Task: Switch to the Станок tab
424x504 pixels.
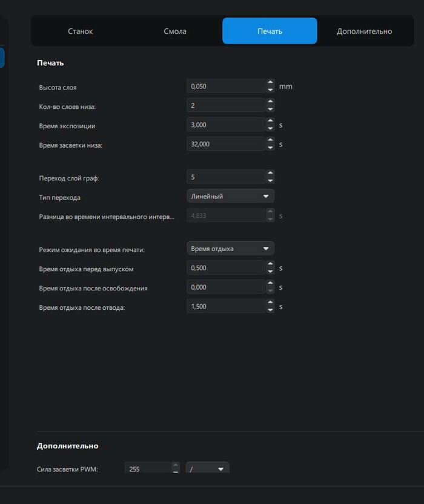Action: [81, 31]
